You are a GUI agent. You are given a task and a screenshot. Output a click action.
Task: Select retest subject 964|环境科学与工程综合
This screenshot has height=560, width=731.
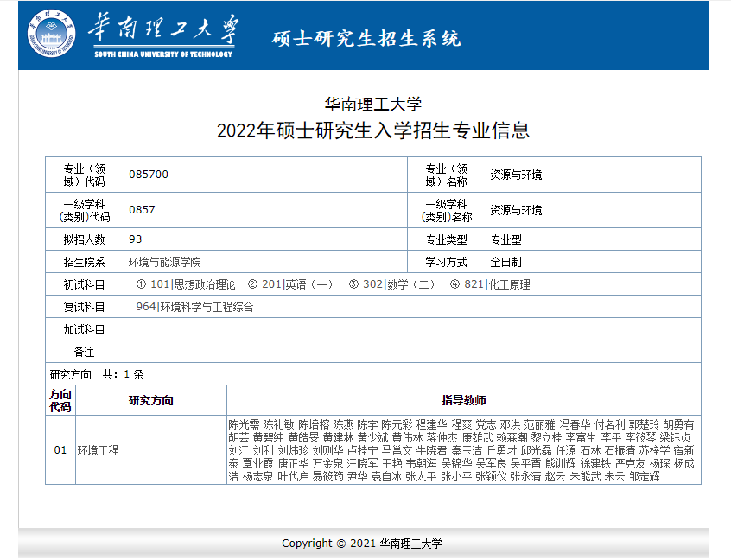click(x=195, y=307)
